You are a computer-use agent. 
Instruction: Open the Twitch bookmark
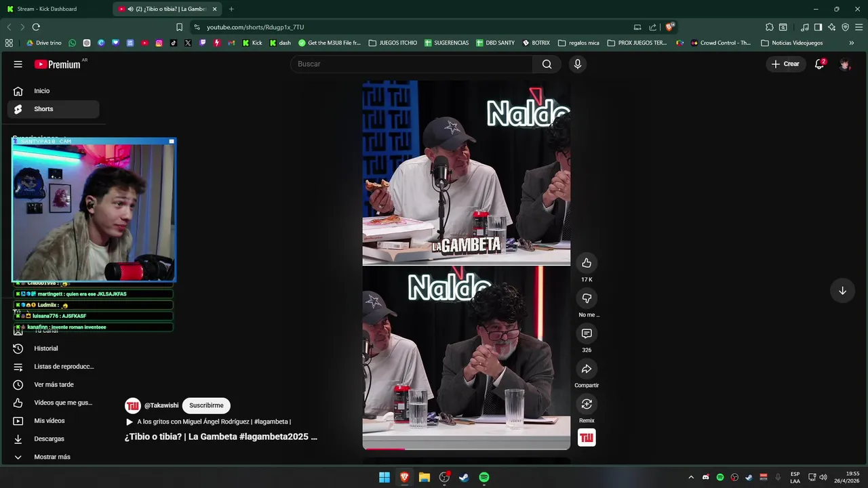pos(202,43)
